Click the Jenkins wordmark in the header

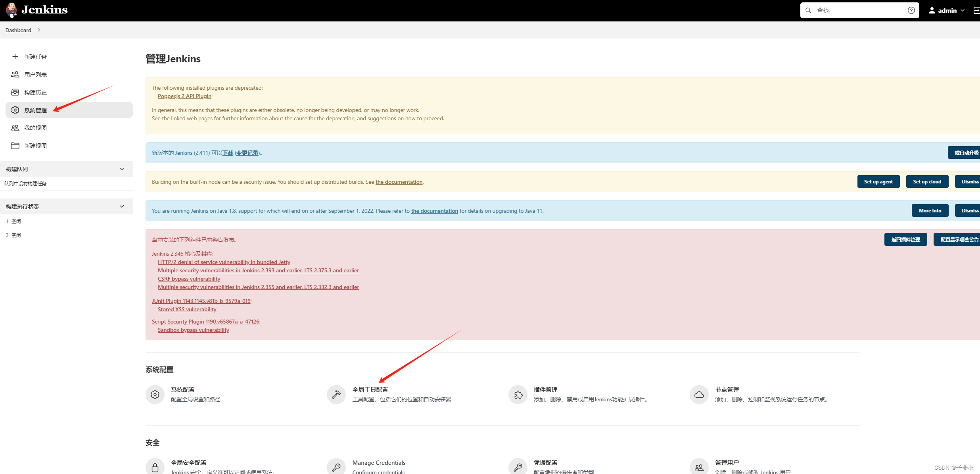pos(44,10)
